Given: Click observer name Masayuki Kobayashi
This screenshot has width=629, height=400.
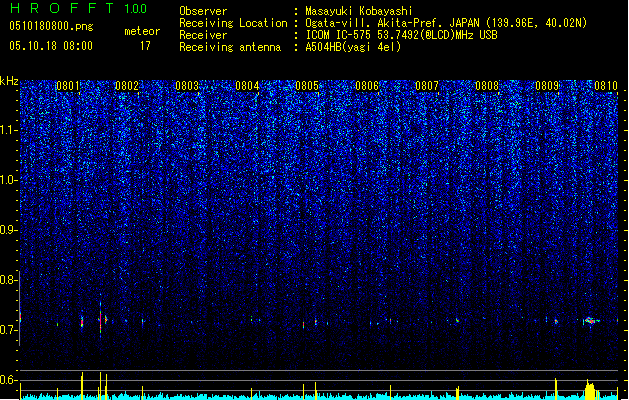Looking at the screenshot, I should (359, 11).
